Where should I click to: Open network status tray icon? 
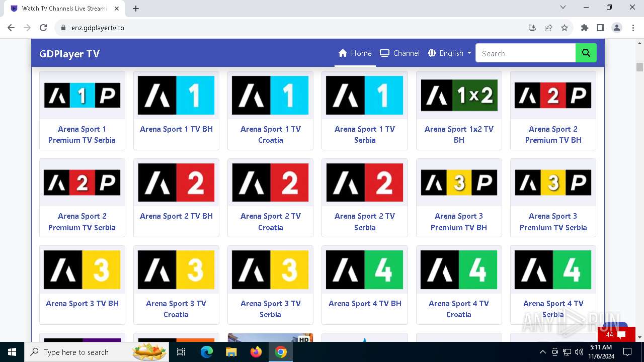(567, 352)
